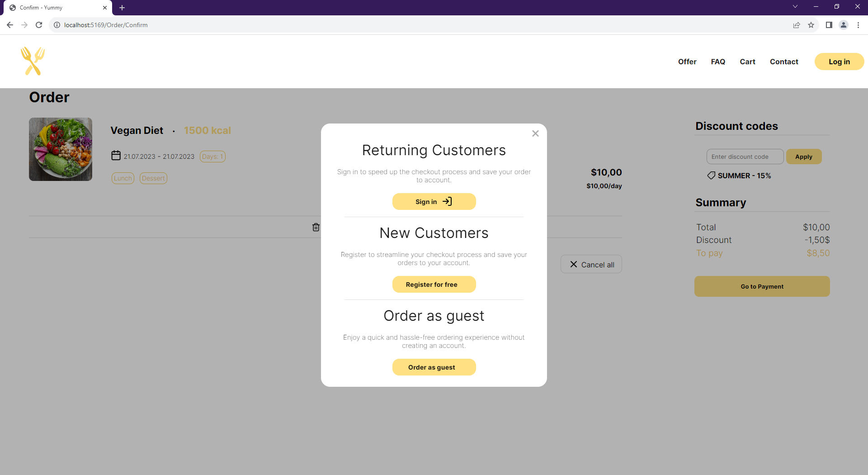Image resolution: width=868 pixels, height=475 pixels.
Task: Choose Order as guest
Action: pyautogui.click(x=434, y=367)
